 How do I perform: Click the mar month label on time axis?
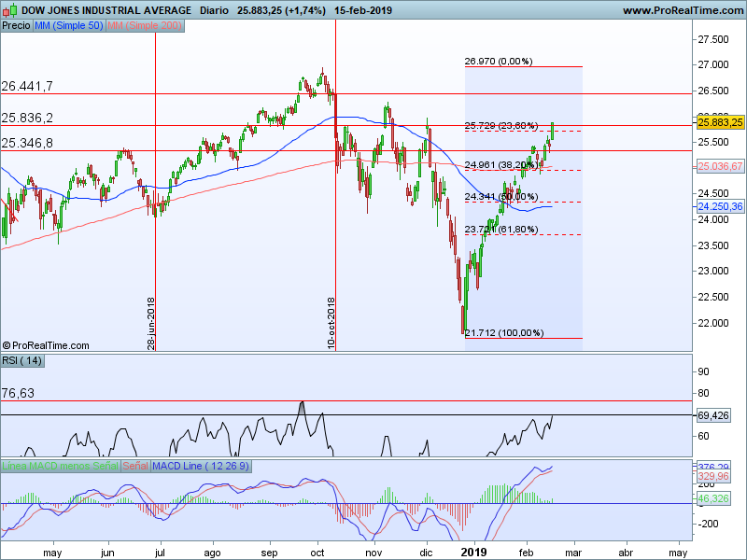tap(573, 553)
